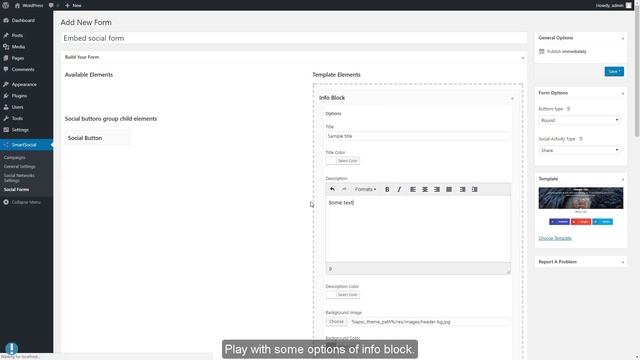This screenshot has height=360, width=640.
Task: Align text center
Action: tap(425, 189)
